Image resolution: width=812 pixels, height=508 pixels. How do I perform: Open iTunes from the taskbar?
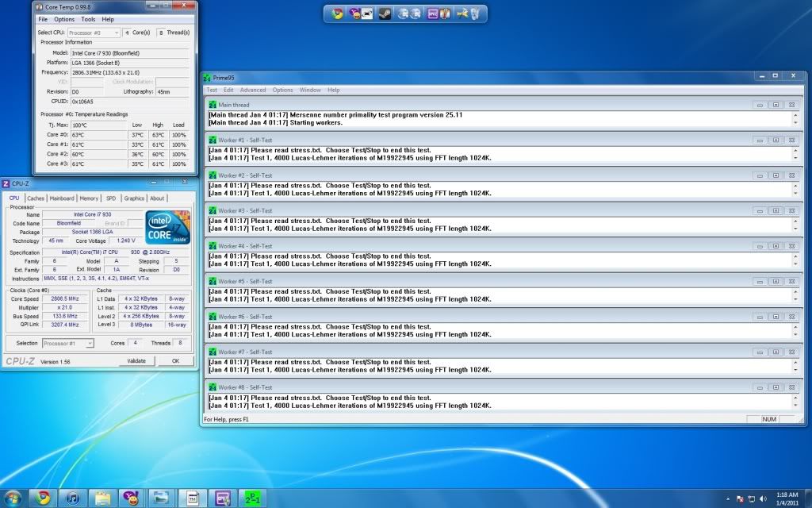click(x=73, y=498)
